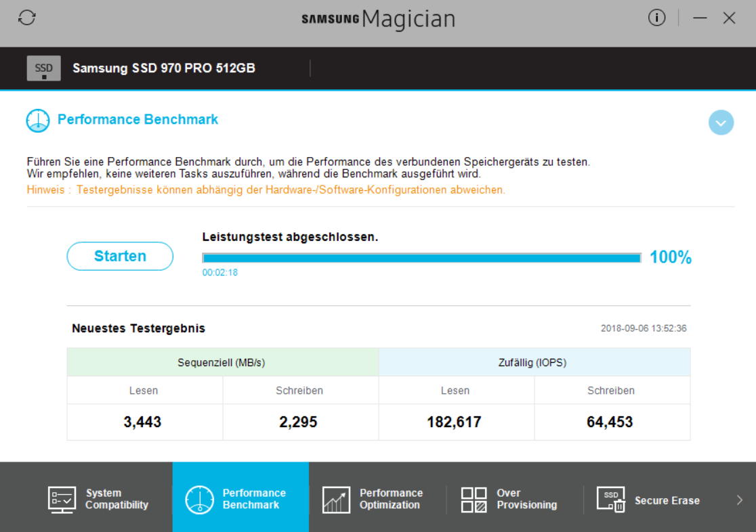Click the refresh icon in title bar
The image size is (756, 532).
pos(27,18)
